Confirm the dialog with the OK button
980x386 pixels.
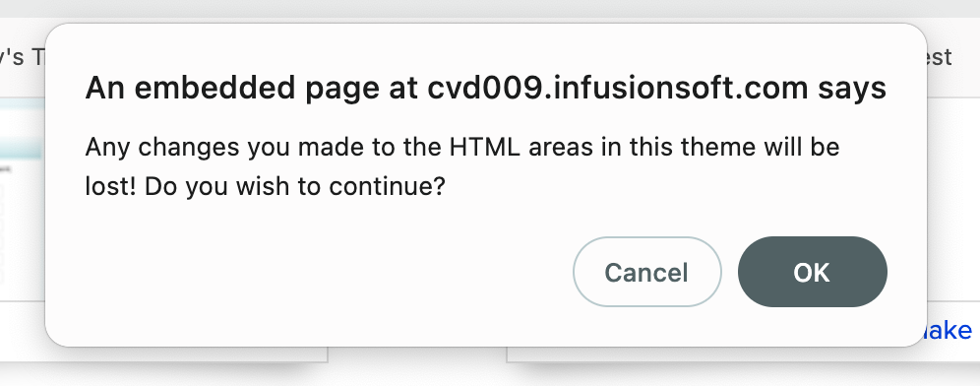pos(812,272)
